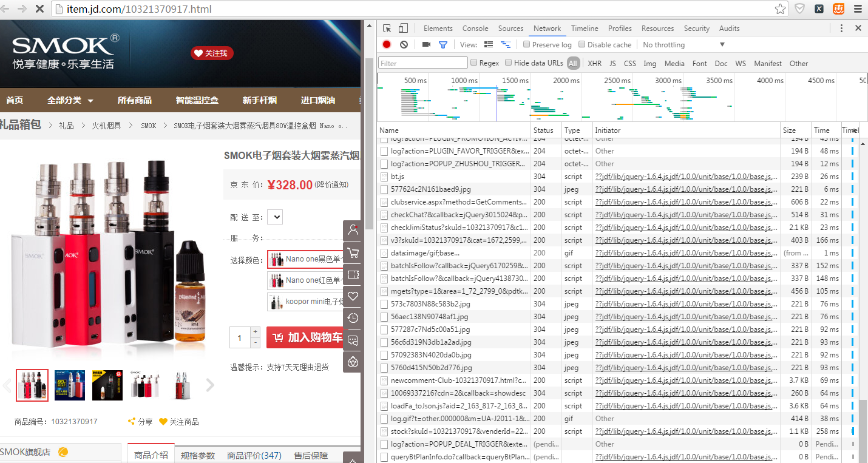Click the red record network log button
The height and width of the screenshot is (463, 868).
(x=387, y=44)
